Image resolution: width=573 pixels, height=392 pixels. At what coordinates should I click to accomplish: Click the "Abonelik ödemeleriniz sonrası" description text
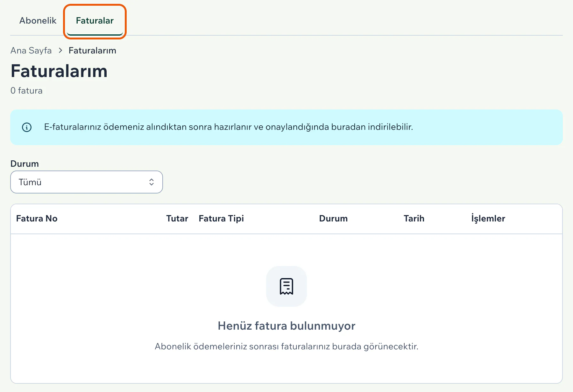click(286, 346)
